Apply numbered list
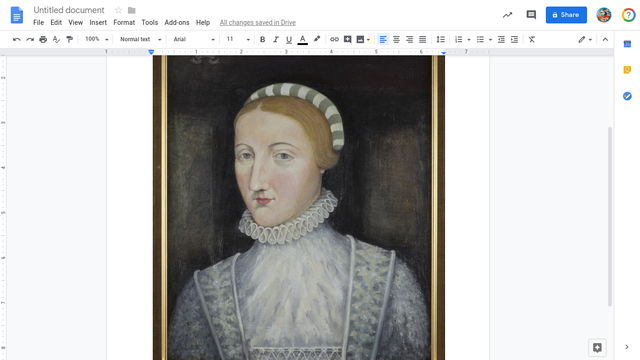Viewport: 640px width, 360px height. (458, 40)
